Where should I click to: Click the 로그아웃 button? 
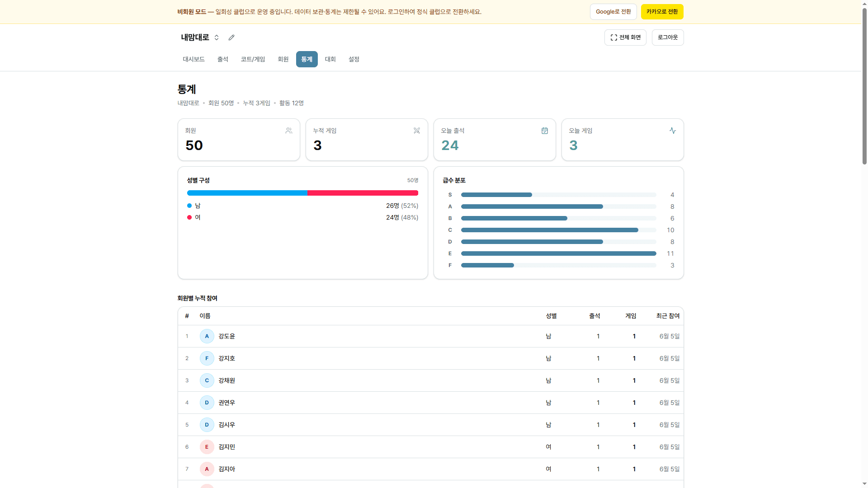click(x=668, y=38)
